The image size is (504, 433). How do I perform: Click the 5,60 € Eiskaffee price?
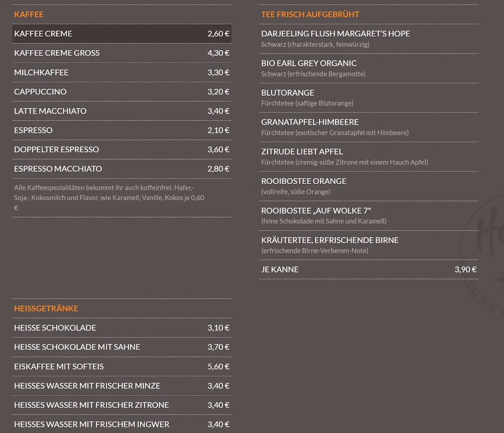click(218, 366)
